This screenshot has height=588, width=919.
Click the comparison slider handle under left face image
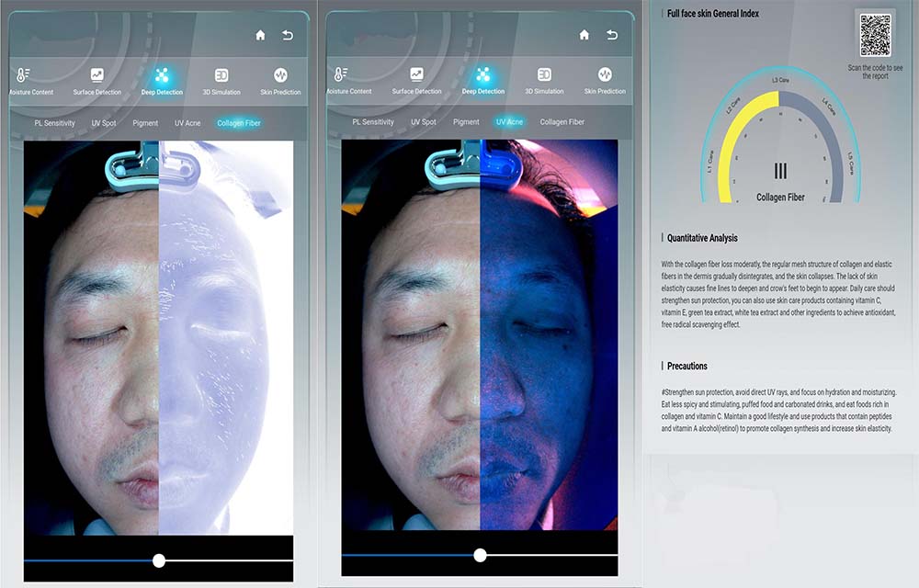click(x=159, y=560)
